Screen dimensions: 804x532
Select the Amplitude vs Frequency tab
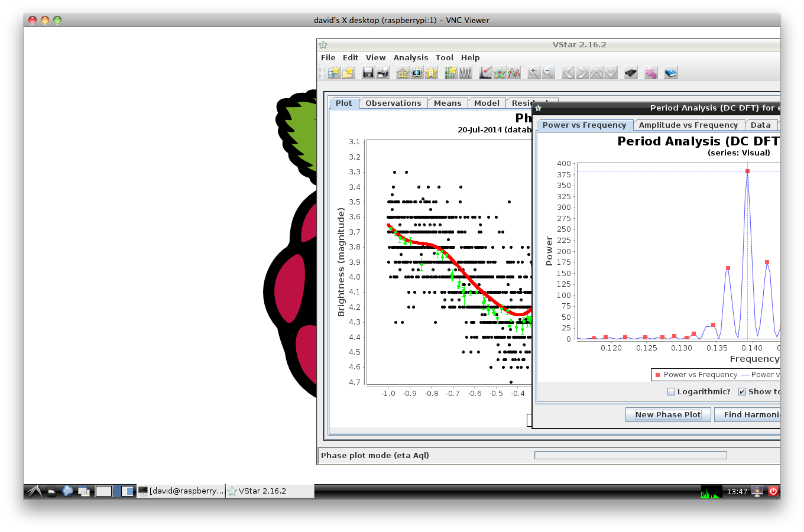(688, 125)
